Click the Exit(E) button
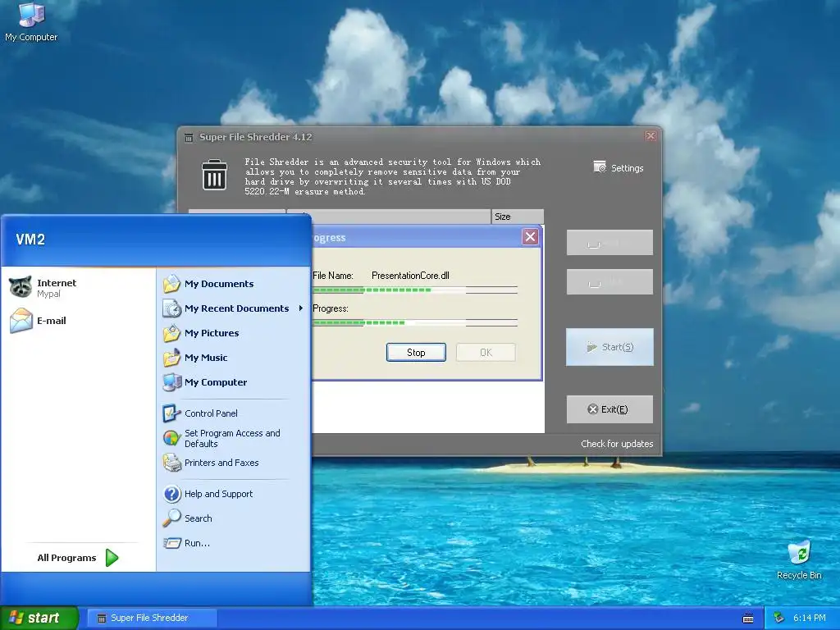The height and width of the screenshot is (630, 840). click(x=609, y=409)
